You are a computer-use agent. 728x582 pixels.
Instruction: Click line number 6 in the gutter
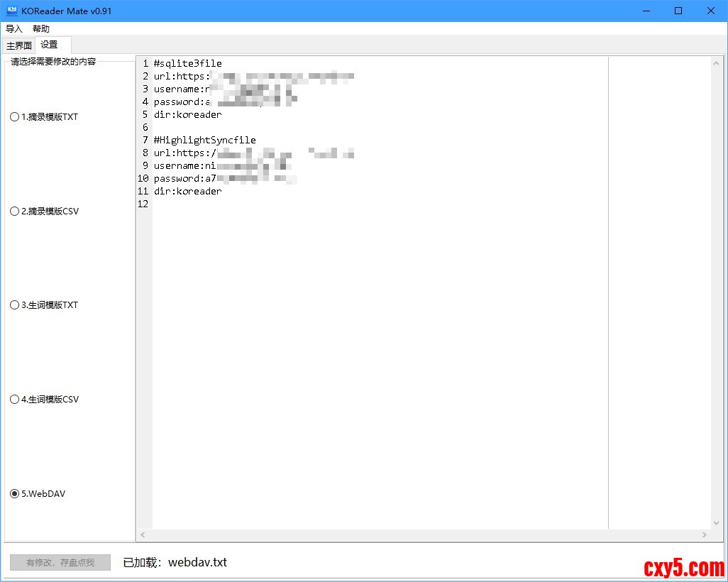pos(145,127)
